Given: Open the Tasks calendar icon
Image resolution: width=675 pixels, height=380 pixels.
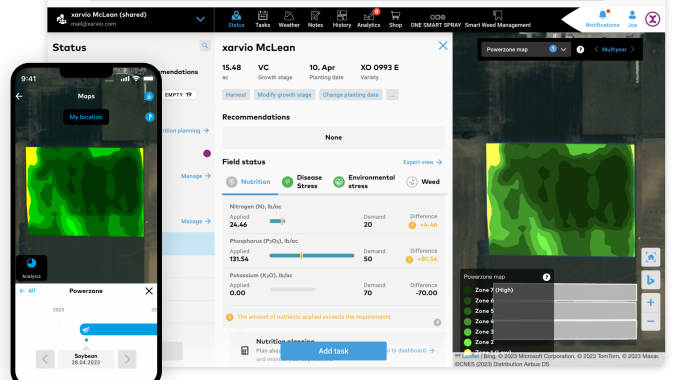Looking at the screenshot, I should (263, 19).
